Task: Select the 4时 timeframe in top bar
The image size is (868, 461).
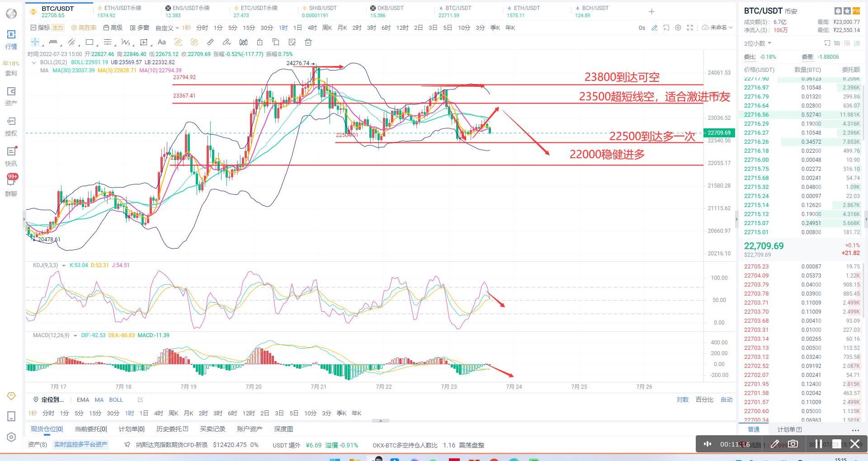Action: pos(312,28)
